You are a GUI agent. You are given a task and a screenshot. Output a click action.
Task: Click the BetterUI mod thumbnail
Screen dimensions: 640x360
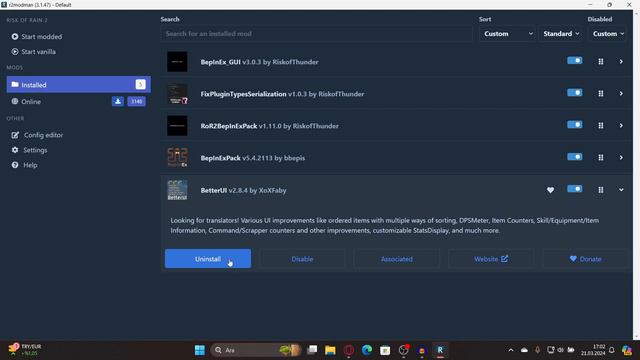pyautogui.click(x=177, y=190)
